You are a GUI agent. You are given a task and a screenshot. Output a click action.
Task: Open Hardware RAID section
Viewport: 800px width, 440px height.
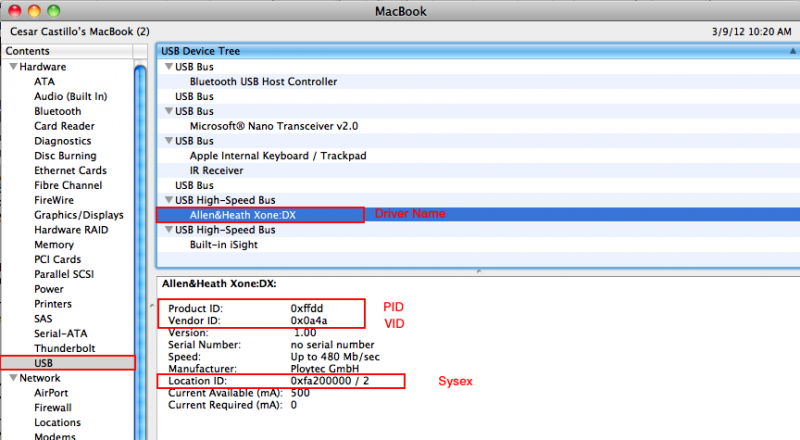tap(71, 230)
